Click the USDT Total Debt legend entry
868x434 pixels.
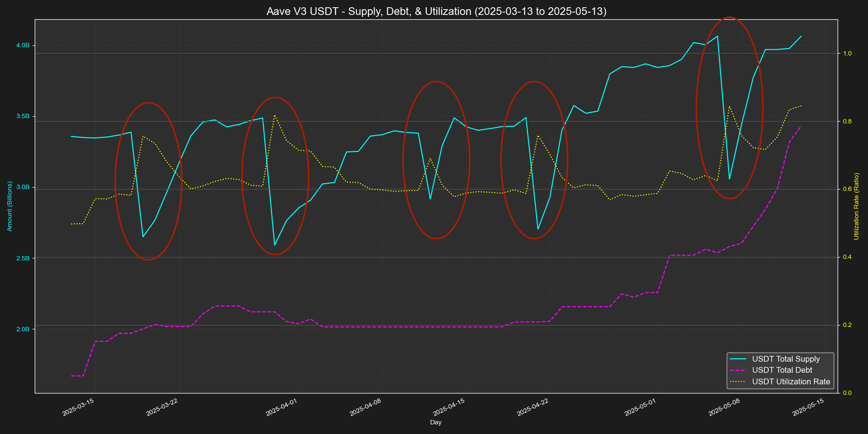coord(782,370)
